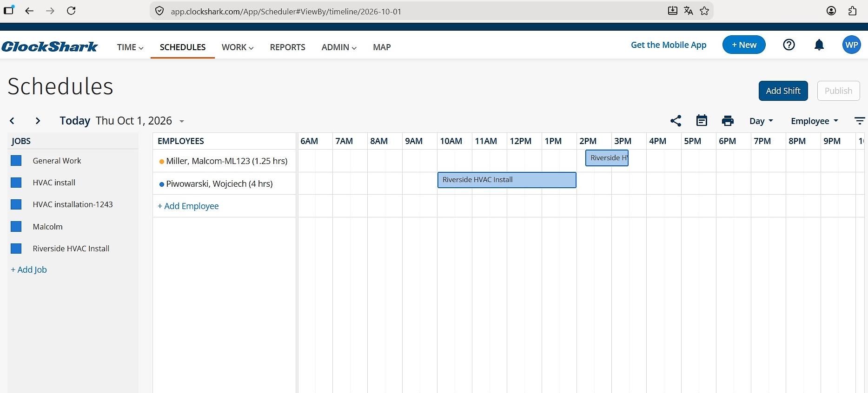
Task: Open the help question mark icon
Action: 789,45
